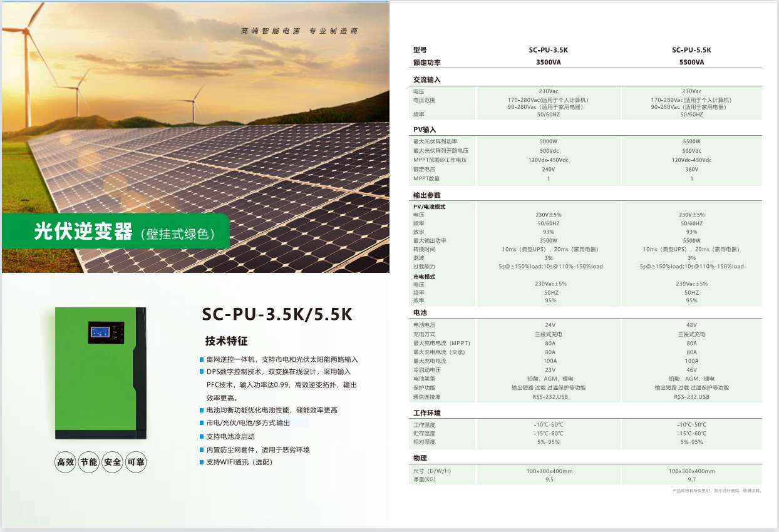The height and width of the screenshot is (532, 779).
Task: Expand the 交流输入 section
Action: [425, 79]
